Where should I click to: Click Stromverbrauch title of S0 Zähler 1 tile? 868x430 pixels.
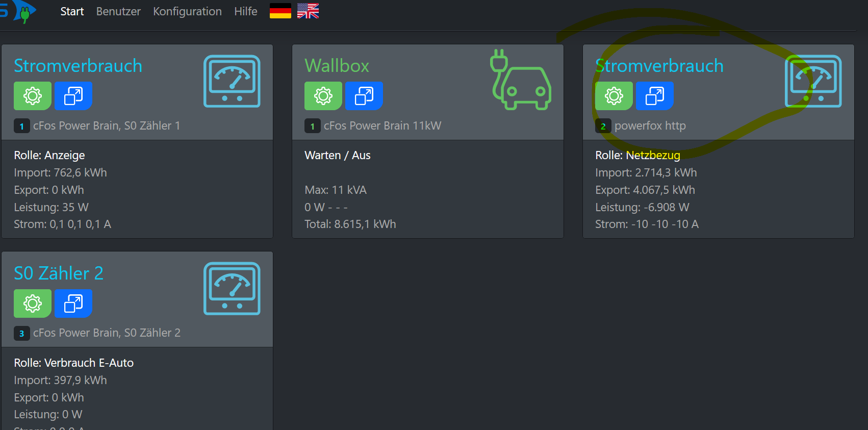tap(78, 66)
